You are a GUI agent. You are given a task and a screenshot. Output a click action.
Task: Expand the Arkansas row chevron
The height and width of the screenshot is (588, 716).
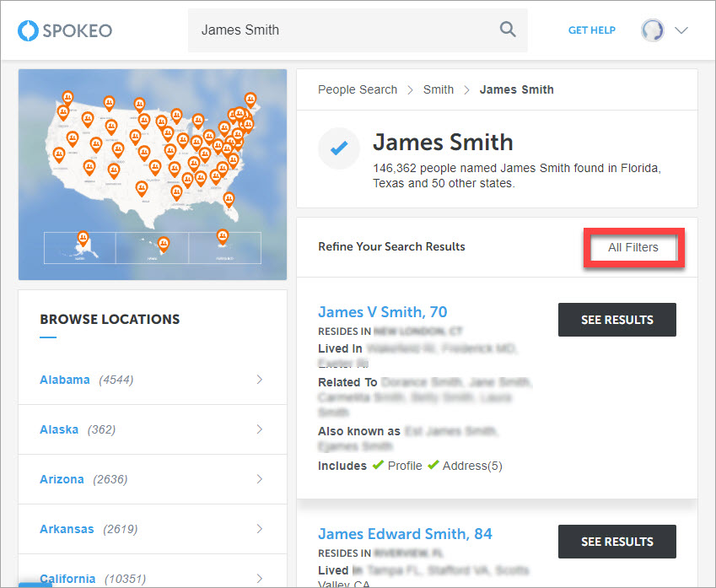tap(260, 529)
